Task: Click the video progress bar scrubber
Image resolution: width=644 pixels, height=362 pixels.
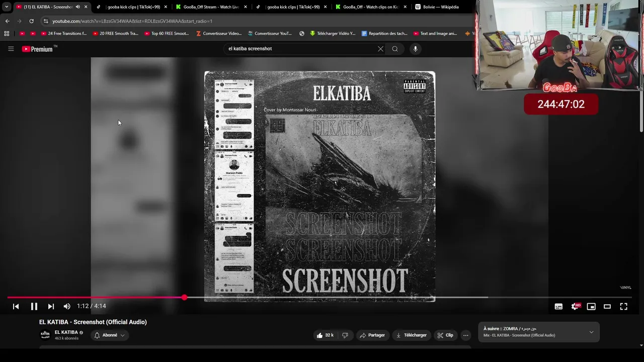Action: [185, 298]
